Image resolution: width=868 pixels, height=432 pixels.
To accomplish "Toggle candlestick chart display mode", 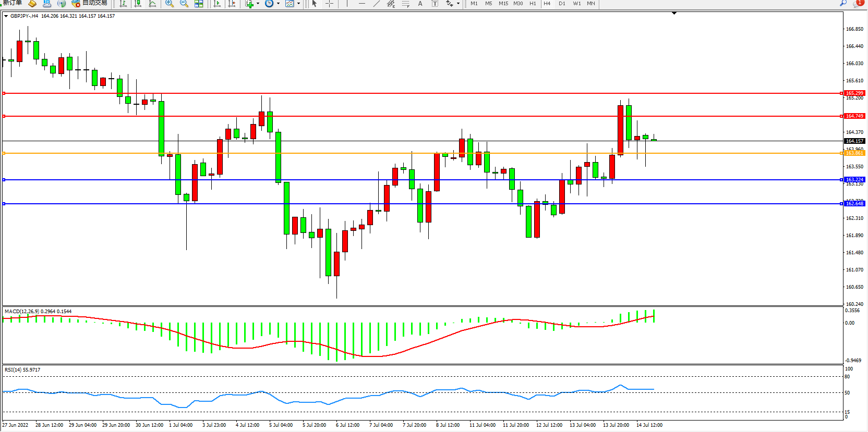I will 138,4.
